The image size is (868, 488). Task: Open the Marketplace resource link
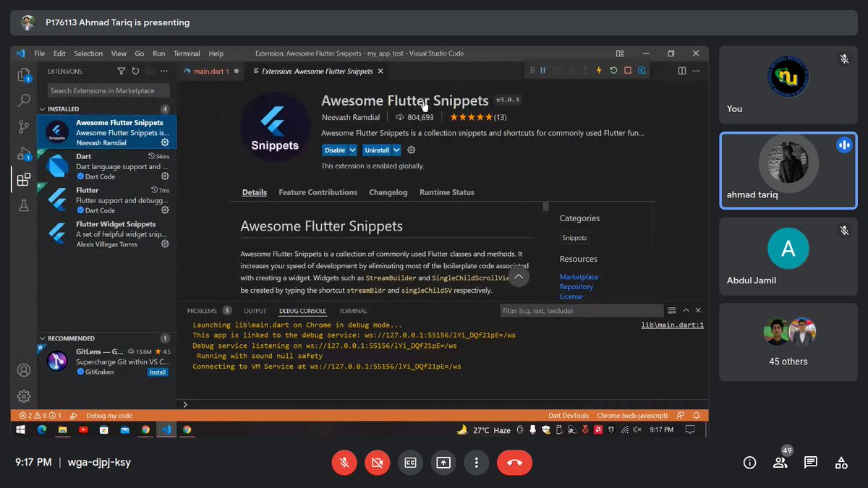579,277
